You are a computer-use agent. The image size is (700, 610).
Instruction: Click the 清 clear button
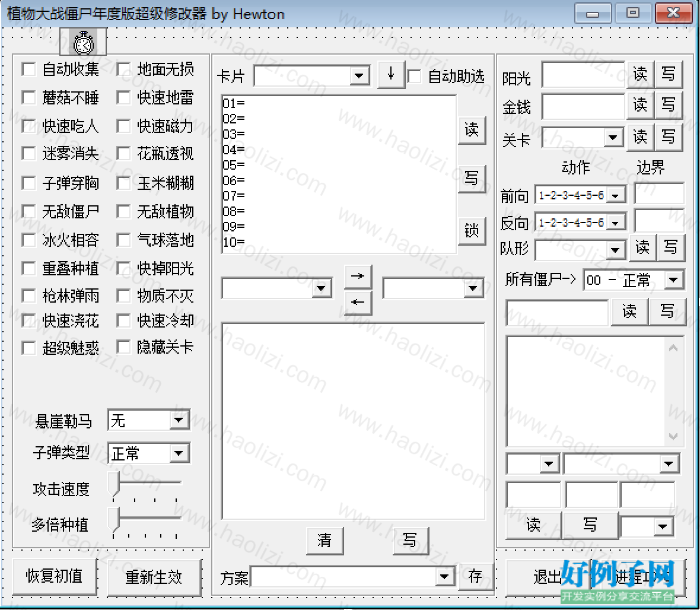point(325,541)
